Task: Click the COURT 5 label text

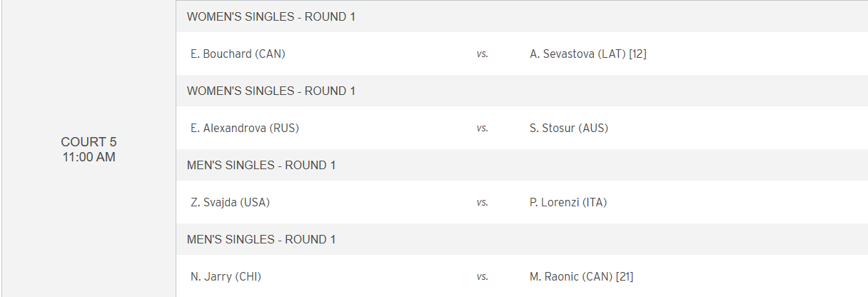Action: pos(89,142)
